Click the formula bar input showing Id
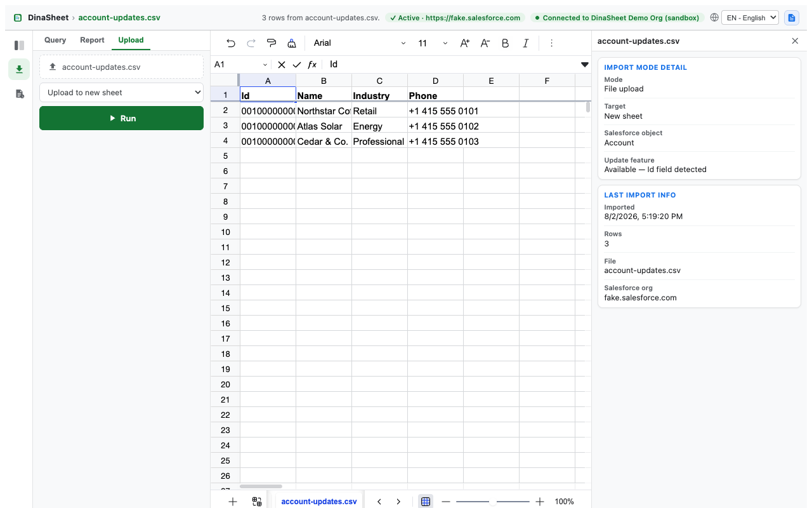The height and width of the screenshot is (508, 812). 450,65
